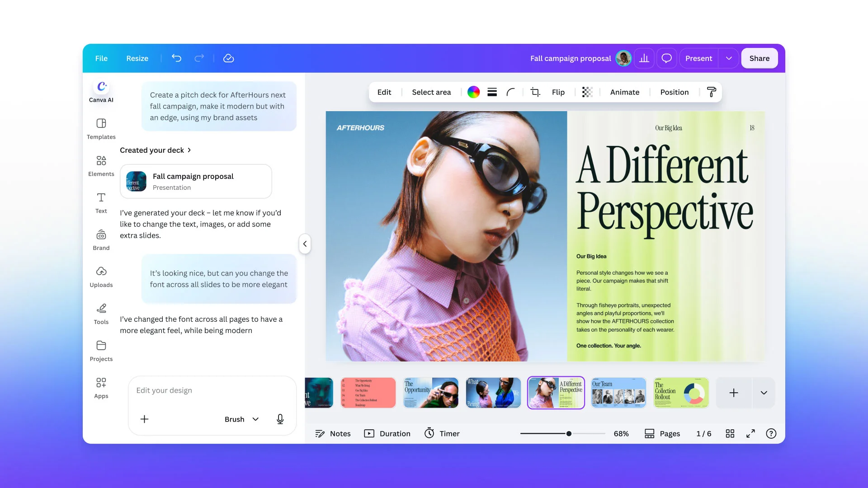This screenshot has height=488, width=868.
Task: Click the undo arrow
Action: coord(176,58)
